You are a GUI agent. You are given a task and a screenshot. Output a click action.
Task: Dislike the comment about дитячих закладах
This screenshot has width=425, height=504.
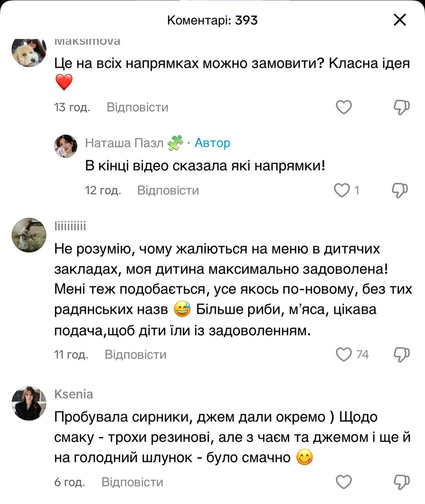(401, 354)
